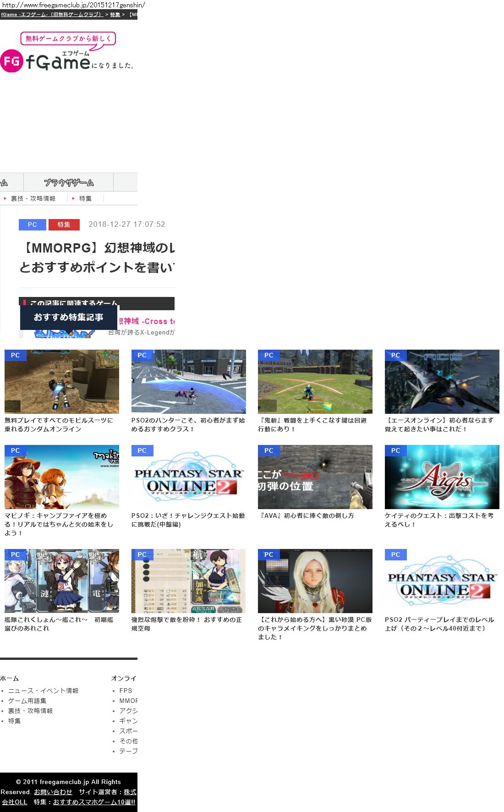Click PC badge on Gundam Online card
Screen dimensions: 504x812
[16, 355]
